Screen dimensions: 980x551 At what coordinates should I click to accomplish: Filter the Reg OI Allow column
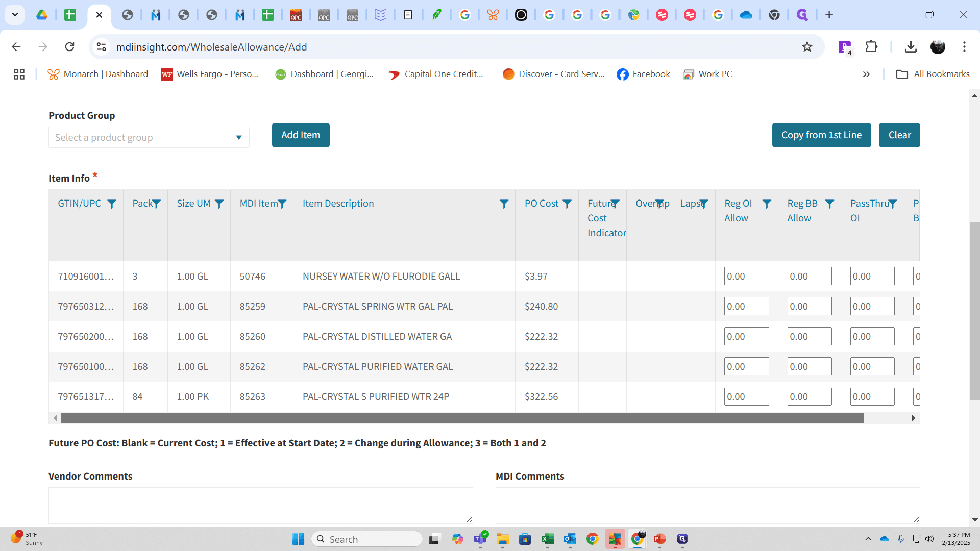(767, 204)
